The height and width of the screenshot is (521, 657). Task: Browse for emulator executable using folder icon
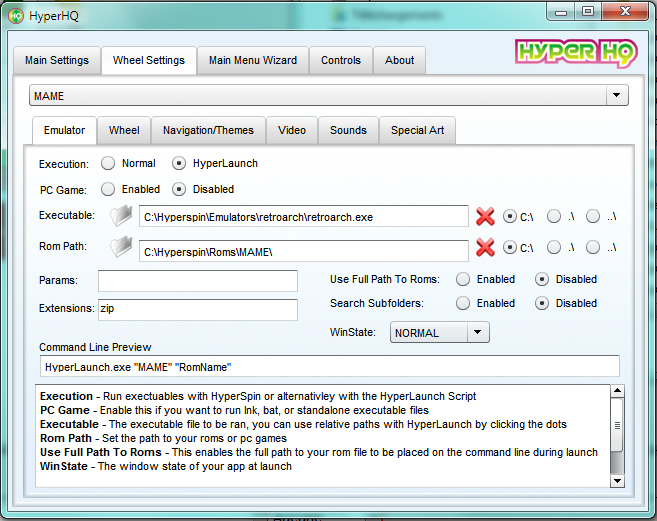(121, 216)
